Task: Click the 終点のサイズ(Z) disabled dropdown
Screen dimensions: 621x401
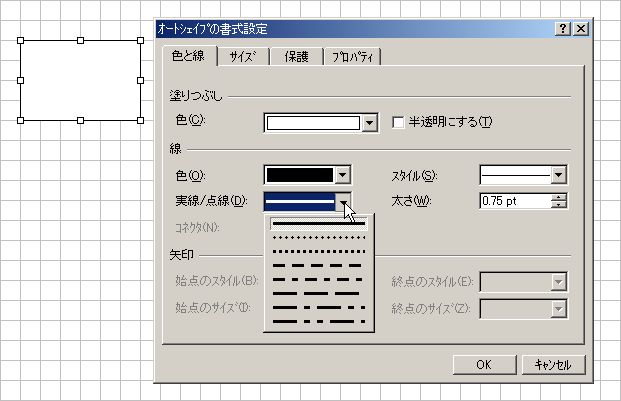Action: coord(523,309)
